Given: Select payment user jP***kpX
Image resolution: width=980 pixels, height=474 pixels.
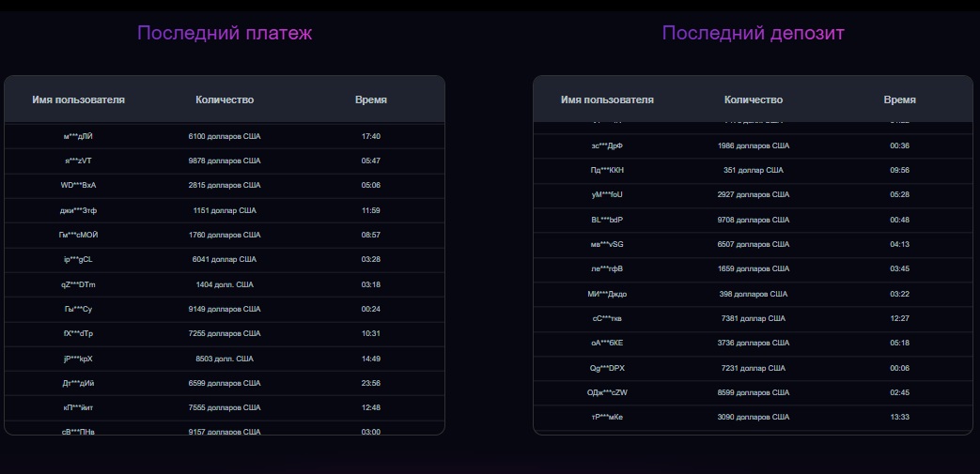Looking at the screenshot, I should pos(78,359).
